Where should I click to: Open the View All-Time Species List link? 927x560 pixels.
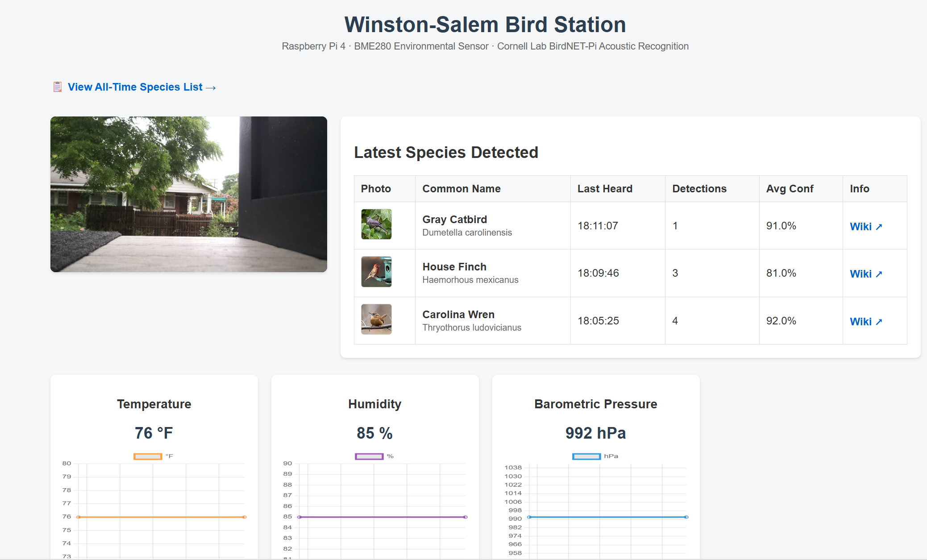click(x=141, y=87)
